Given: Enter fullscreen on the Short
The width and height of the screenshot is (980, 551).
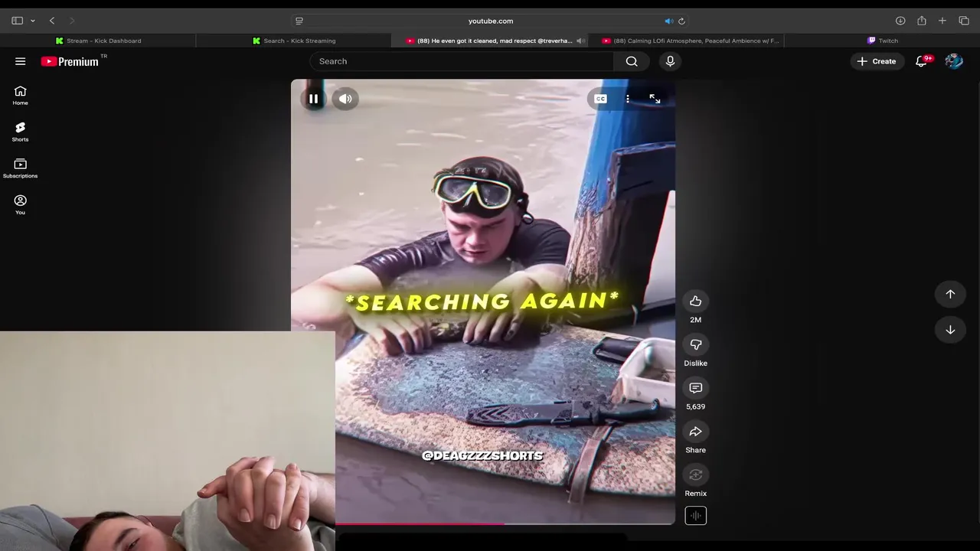Looking at the screenshot, I should tap(655, 99).
